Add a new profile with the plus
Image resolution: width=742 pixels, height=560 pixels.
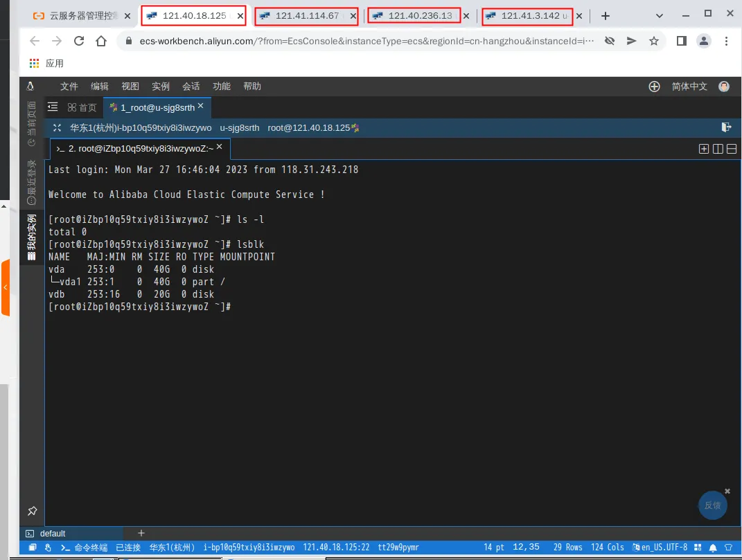click(x=141, y=533)
